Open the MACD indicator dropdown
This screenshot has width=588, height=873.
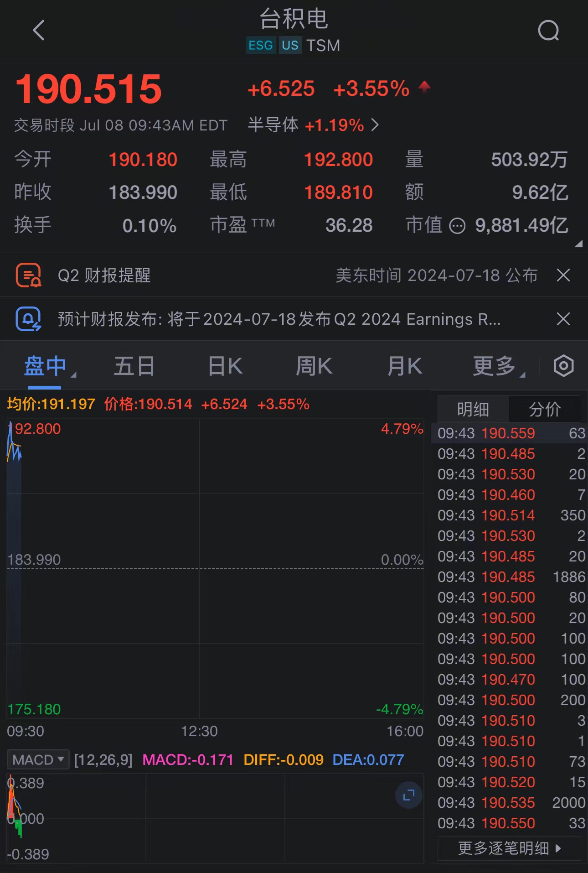pos(38,759)
